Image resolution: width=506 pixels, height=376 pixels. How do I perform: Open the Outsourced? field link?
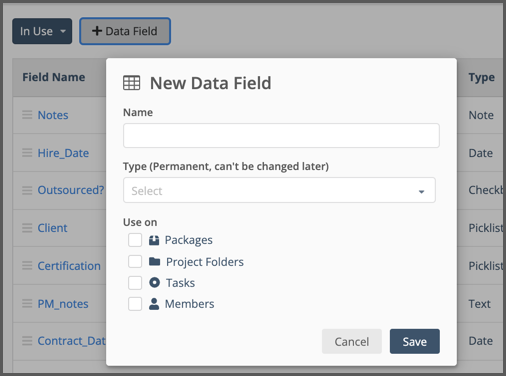coord(71,190)
